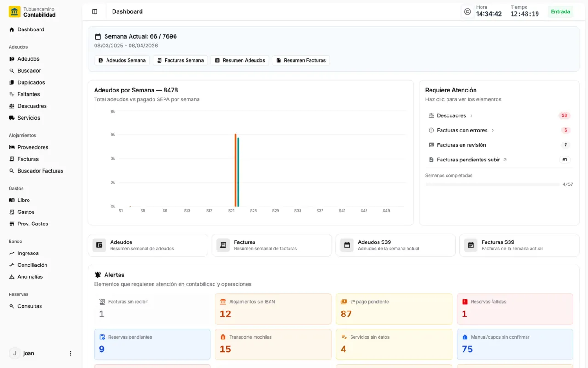588x368 pixels.
Task: Click the Gastos receipt icon
Action: pyautogui.click(x=12, y=212)
